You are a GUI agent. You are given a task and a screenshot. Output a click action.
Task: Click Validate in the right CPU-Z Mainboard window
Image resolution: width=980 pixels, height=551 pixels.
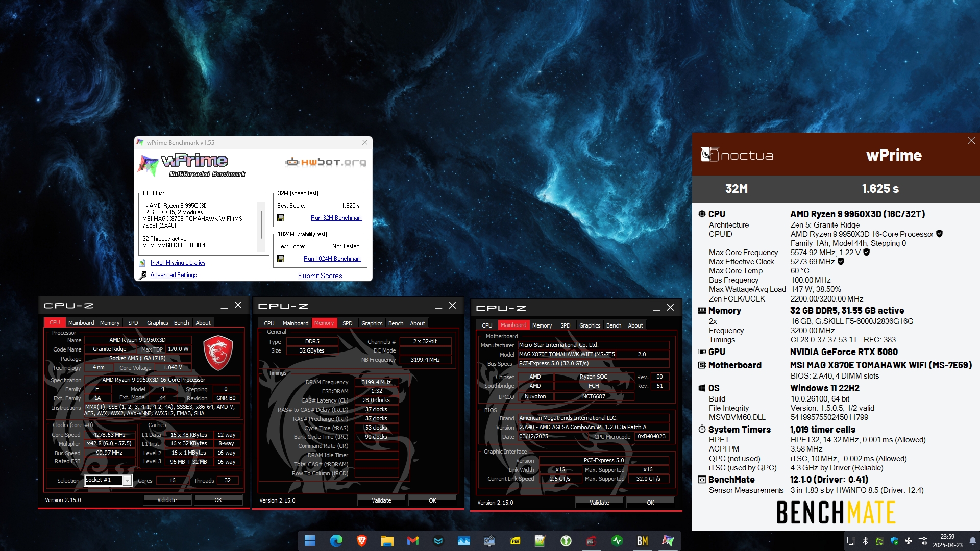[599, 503]
